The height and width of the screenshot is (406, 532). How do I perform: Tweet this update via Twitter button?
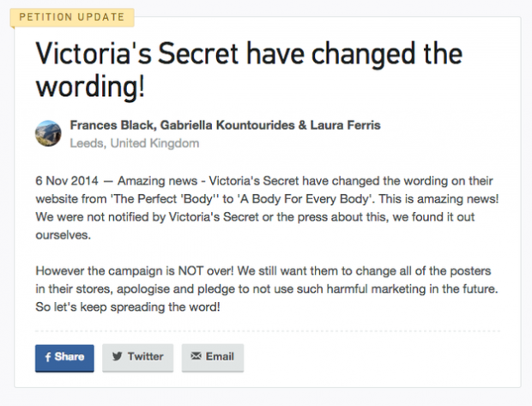tap(138, 358)
